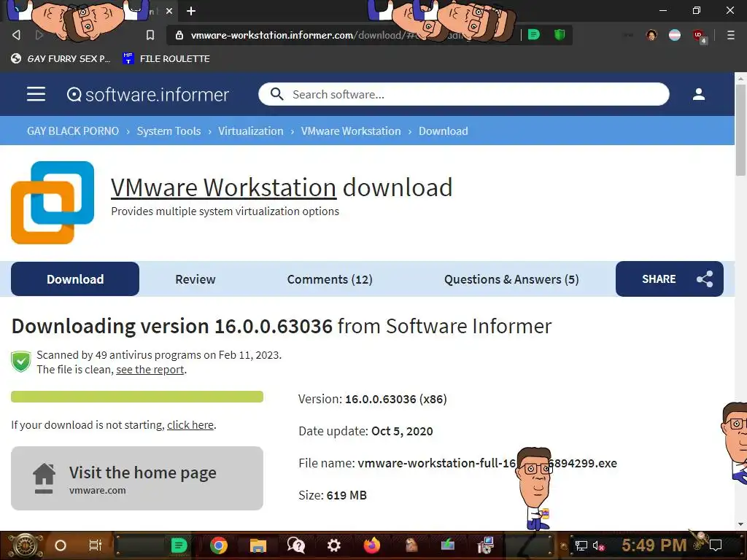Screen dimensions: 747x560
Task: Click the house icon on home page button
Action: pyautogui.click(x=44, y=478)
